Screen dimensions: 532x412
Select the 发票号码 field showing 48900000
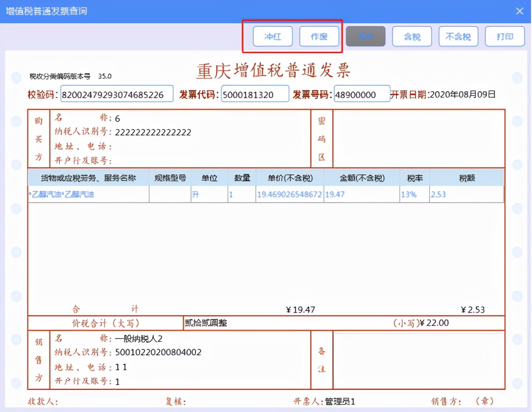click(362, 94)
